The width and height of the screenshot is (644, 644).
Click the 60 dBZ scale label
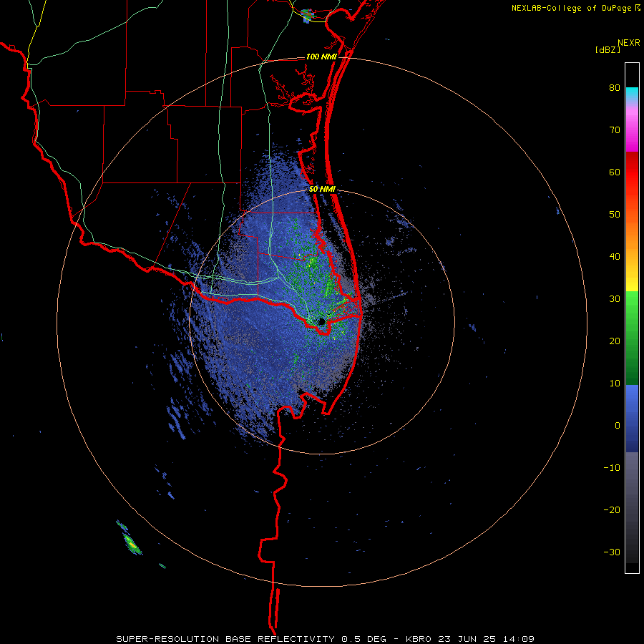pyautogui.click(x=615, y=172)
